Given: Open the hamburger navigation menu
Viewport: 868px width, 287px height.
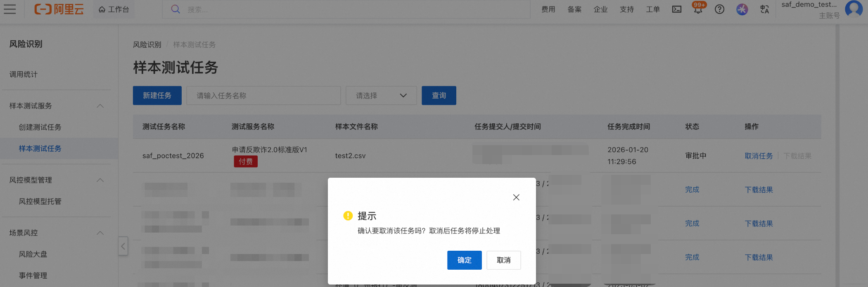Looking at the screenshot, I should [10, 9].
